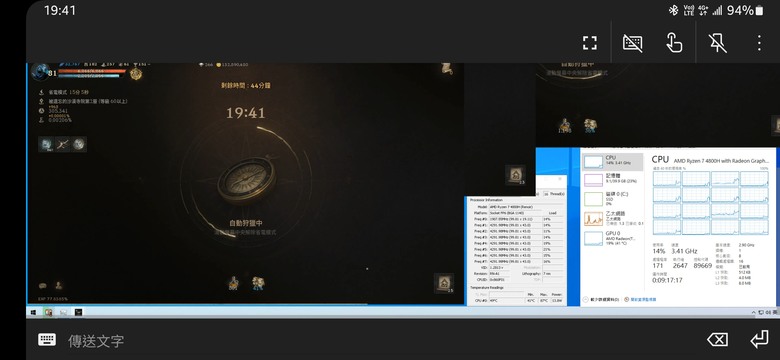The height and width of the screenshot is (360, 780).
Task: Click the 自動狩獵中 label
Action: (x=246, y=223)
